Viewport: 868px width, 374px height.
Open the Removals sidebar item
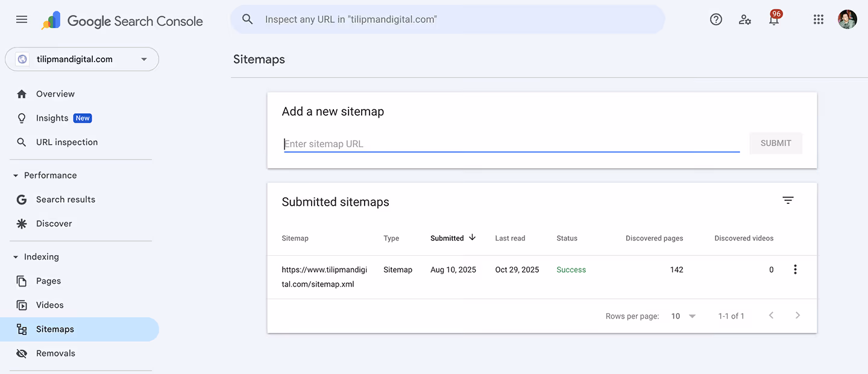55,353
